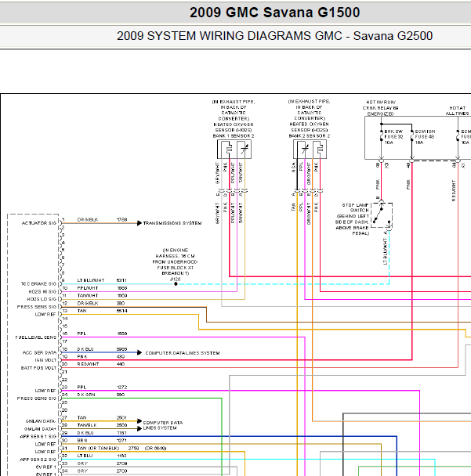Click the 'J123' splice label
The image size is (471, 476).
(x=175, y=279)
